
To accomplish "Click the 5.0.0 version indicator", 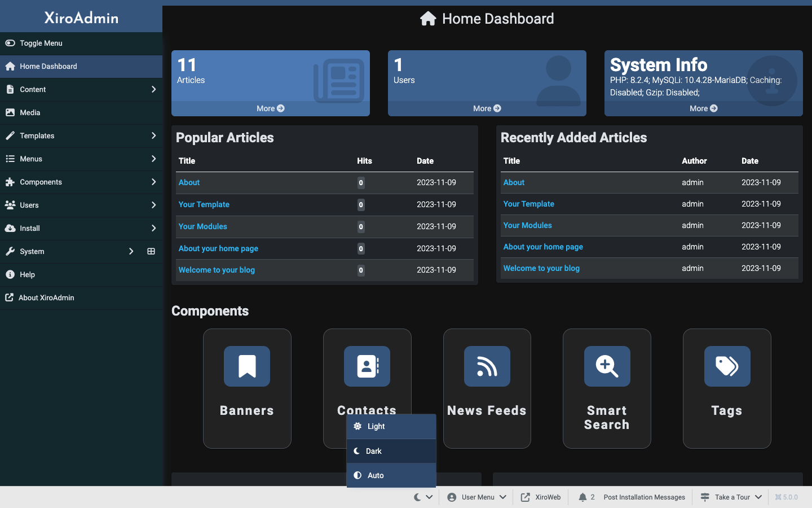I will click(786, 497).
